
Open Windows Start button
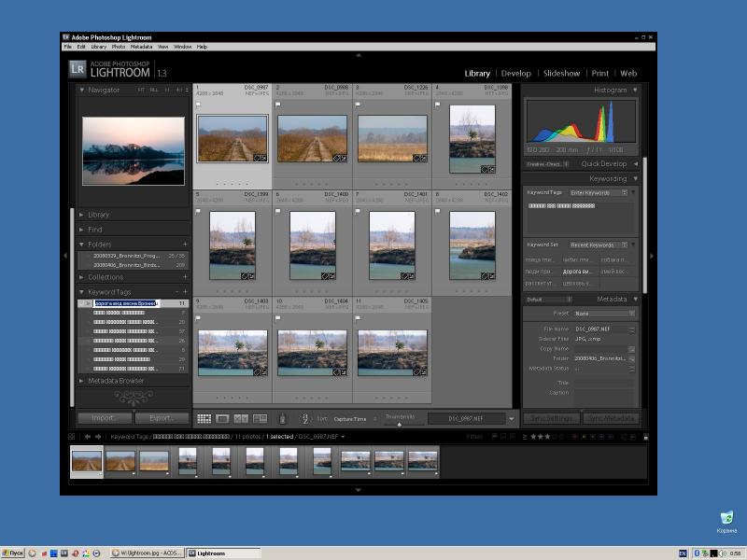point(13,553)
